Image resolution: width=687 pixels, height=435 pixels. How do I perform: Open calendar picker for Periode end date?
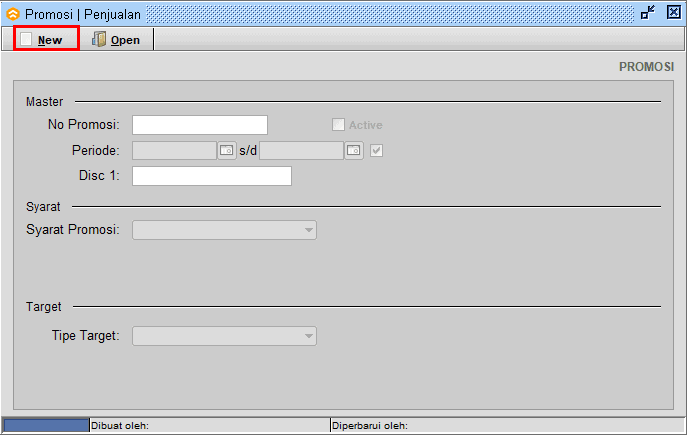(x=354, y=151)
